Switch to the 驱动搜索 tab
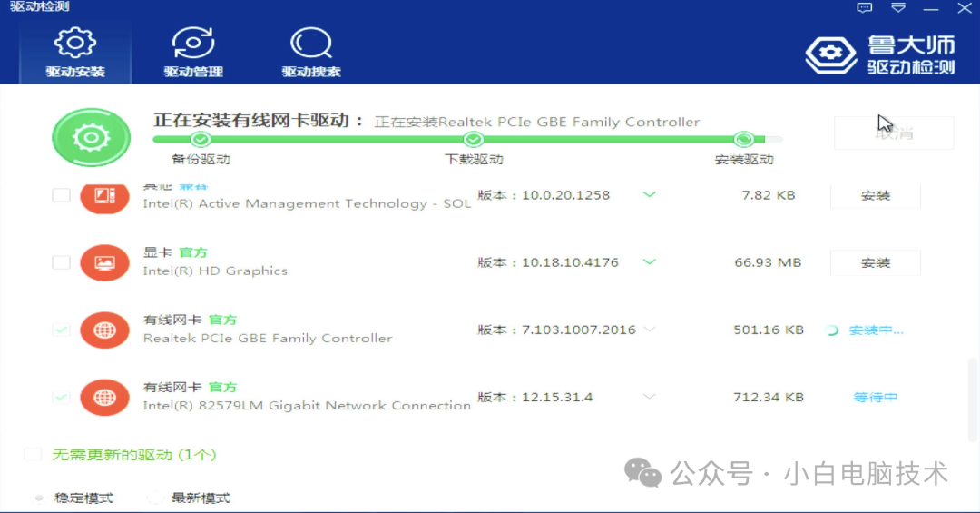980x513 pixels. 310,53
